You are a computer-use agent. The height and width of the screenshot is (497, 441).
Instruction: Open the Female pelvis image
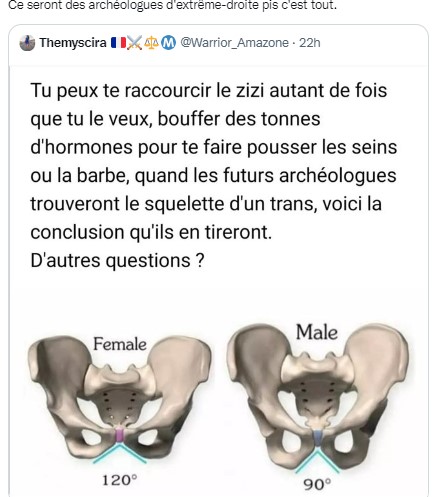tap(119, 401)
